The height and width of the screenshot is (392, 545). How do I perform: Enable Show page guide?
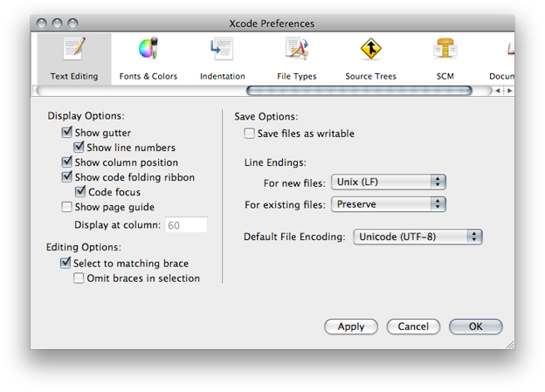tap(66, 207)
